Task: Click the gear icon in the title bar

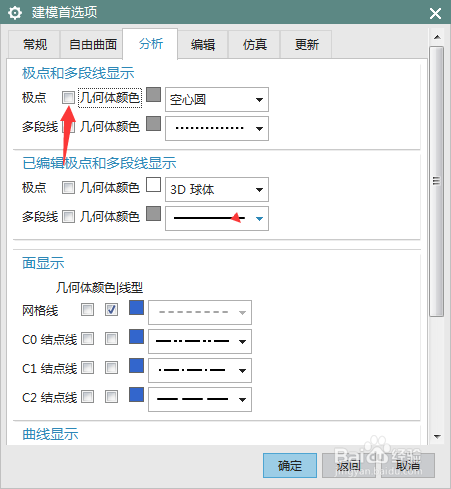Action: click(15, 13)
